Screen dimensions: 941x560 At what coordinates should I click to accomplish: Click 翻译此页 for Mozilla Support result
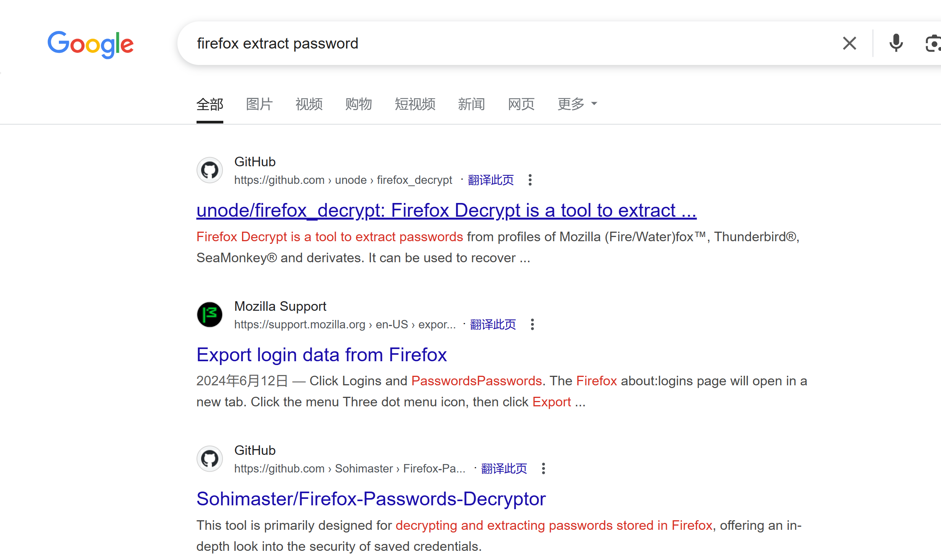point(493,325)
